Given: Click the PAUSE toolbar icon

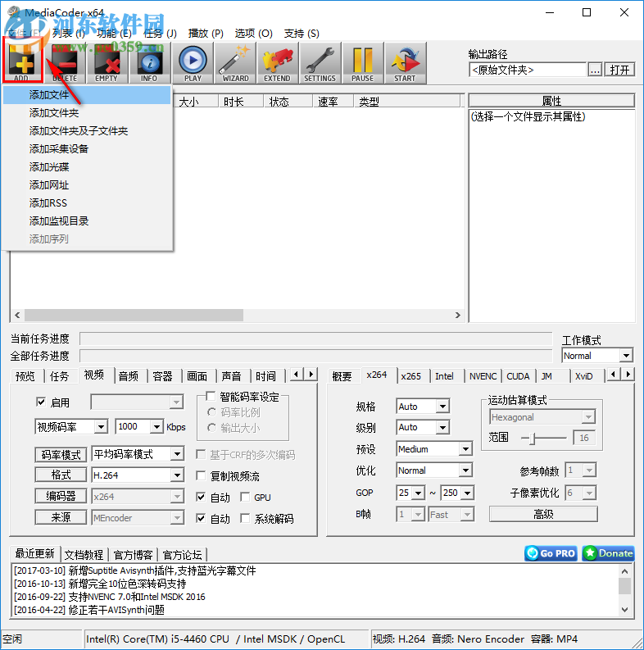Looking at the screenshot, I should click(363, 63).
